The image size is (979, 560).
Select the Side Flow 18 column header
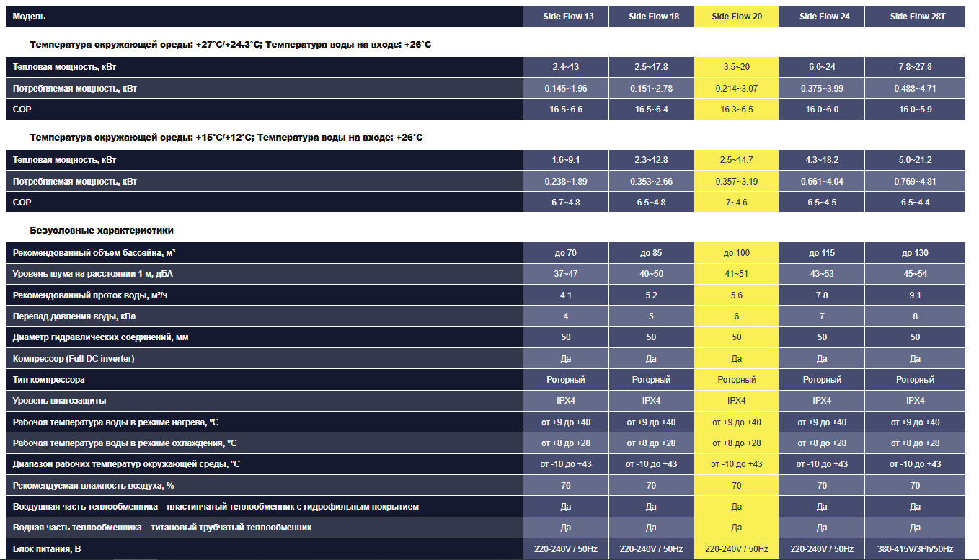pos(653,17)
